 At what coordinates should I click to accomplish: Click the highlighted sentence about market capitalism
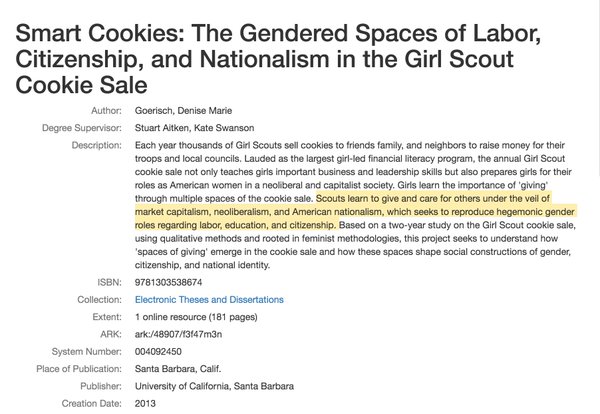[355, 212]
